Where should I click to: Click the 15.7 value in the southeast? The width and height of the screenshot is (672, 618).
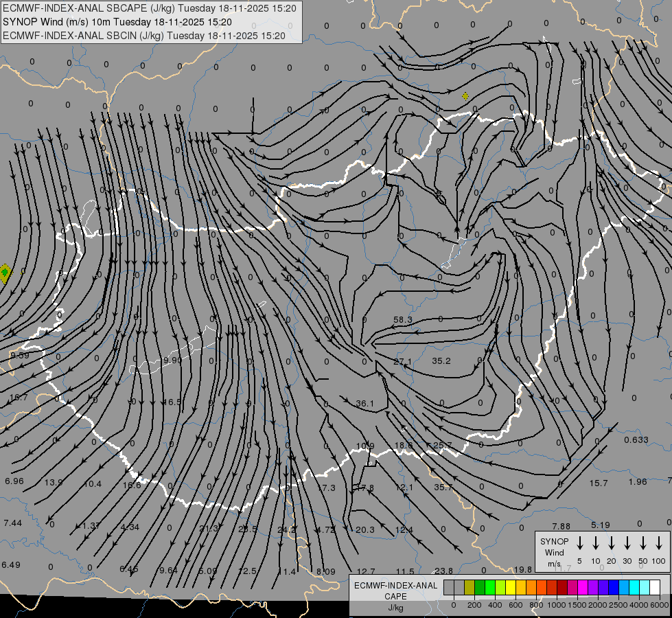(599, 483)
